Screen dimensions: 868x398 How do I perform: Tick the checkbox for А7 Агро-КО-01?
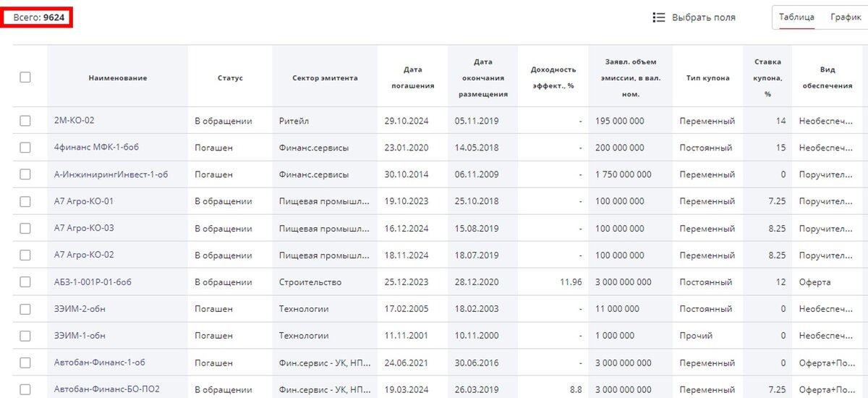point(25,201)
